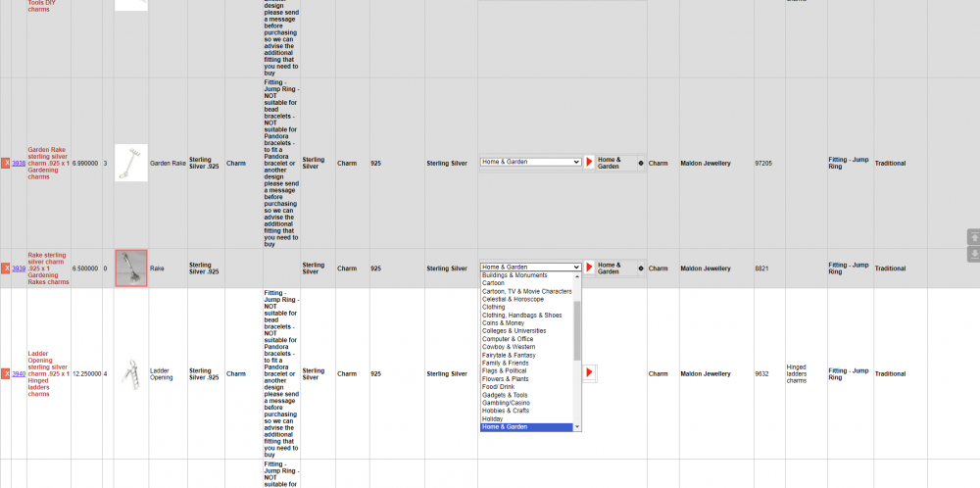980x488 pixels.
Task: Select Hobbies & Crafts option
Action: pyautogui.click(x=527, y=412)
